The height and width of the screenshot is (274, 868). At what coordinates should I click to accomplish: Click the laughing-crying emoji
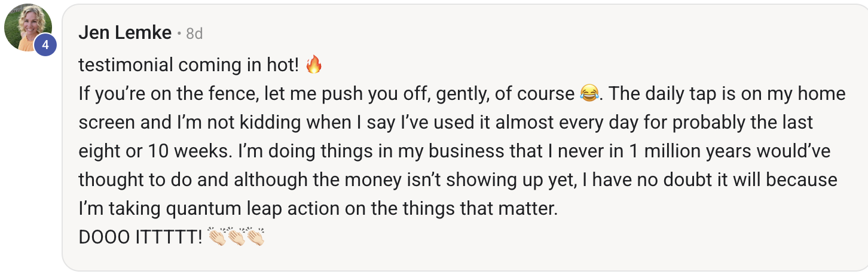point(589,94)
